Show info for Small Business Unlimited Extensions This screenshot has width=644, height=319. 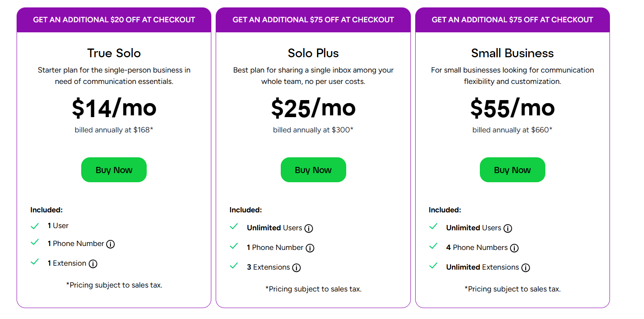526,268
